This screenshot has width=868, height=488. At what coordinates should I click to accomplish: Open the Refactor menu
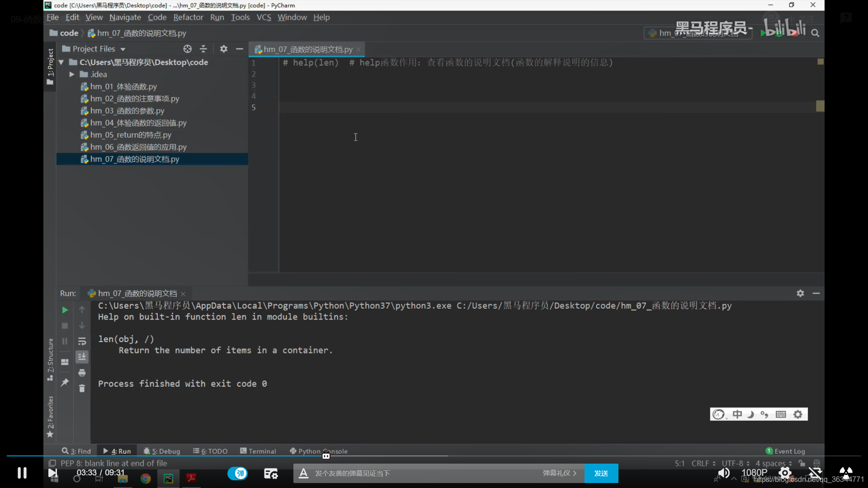[x=188, y=17]
